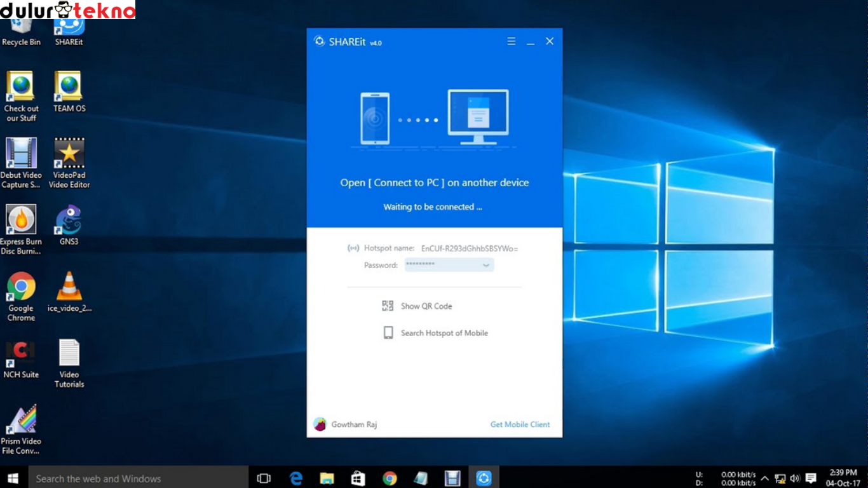Select Prism Video File Converter icon

point(21,430)
